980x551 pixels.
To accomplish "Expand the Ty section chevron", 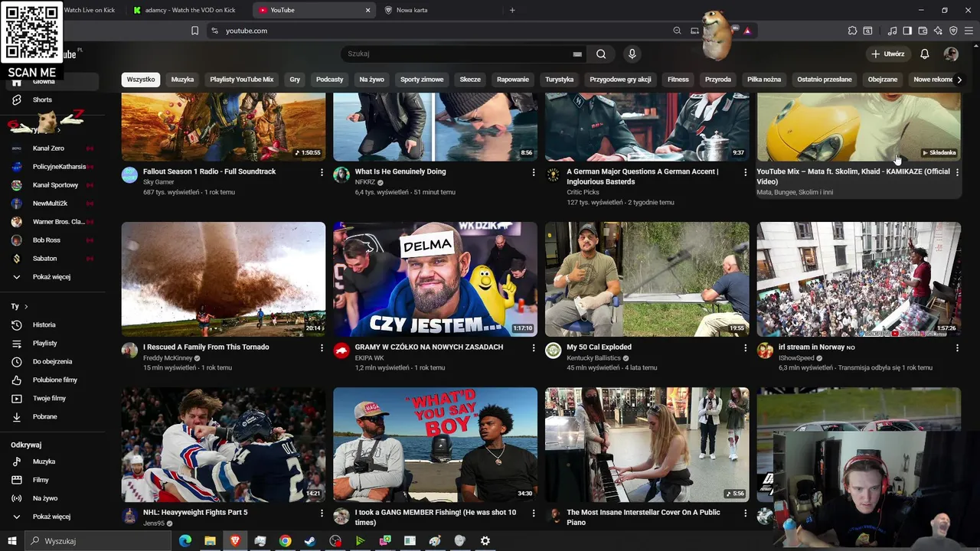I will [x=26, y=307].
